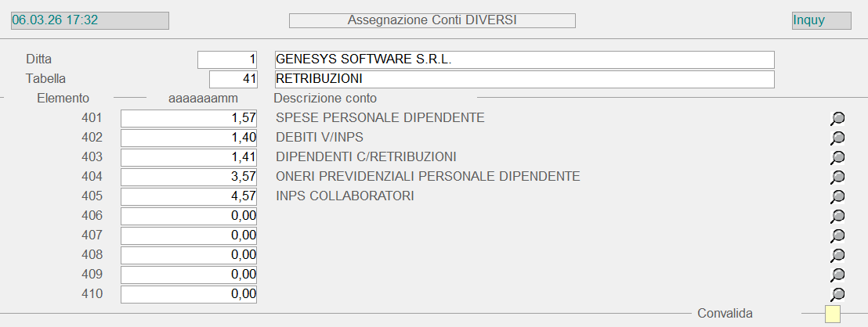Click the magnifier icon for element 401

(837, 118)
